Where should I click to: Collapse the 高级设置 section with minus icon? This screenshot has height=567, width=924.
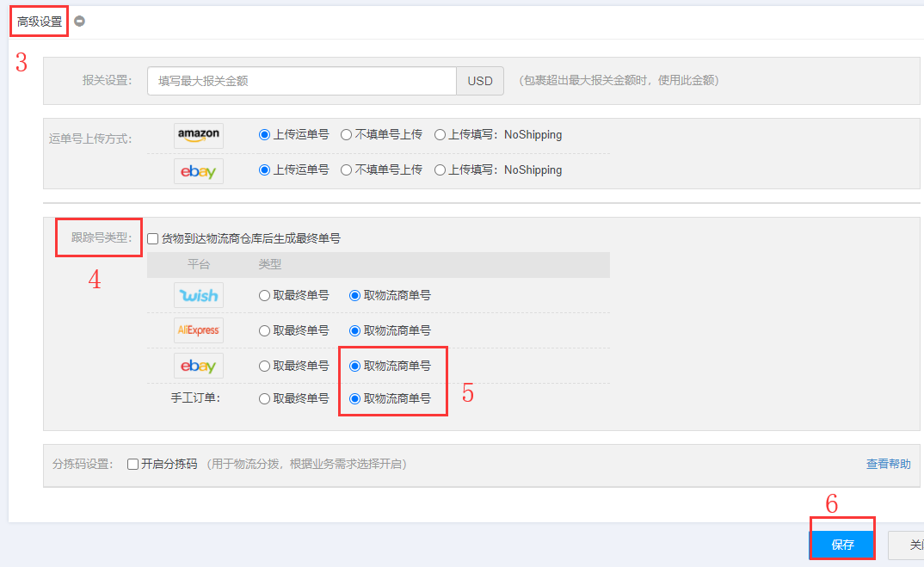(x=79, y=22)
